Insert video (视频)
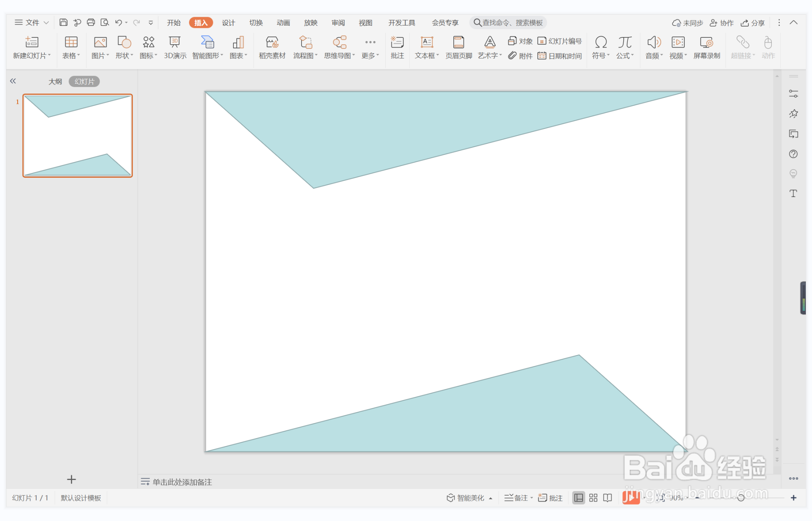The image size is (812, 521). [678, 48]
